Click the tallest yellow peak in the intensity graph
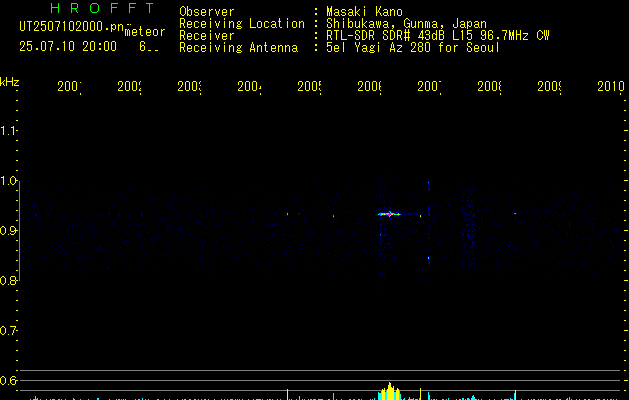This screenshot has width=629, height=400. (389, 391)
